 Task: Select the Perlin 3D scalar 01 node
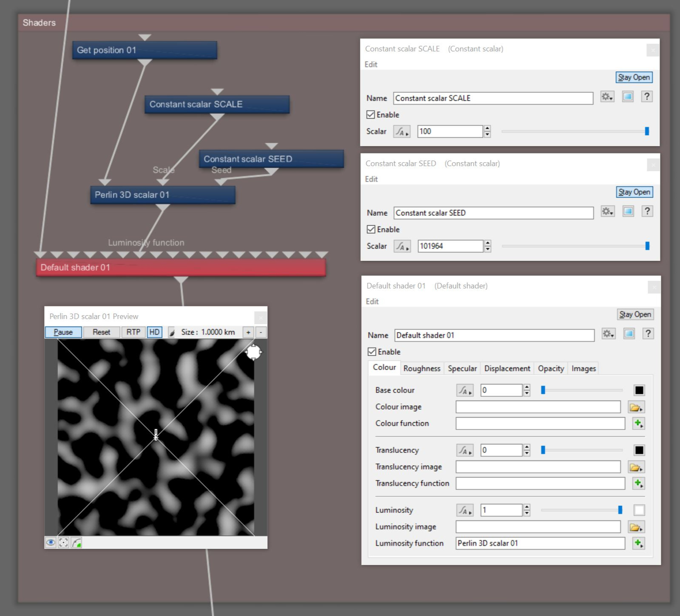(162, 195)
